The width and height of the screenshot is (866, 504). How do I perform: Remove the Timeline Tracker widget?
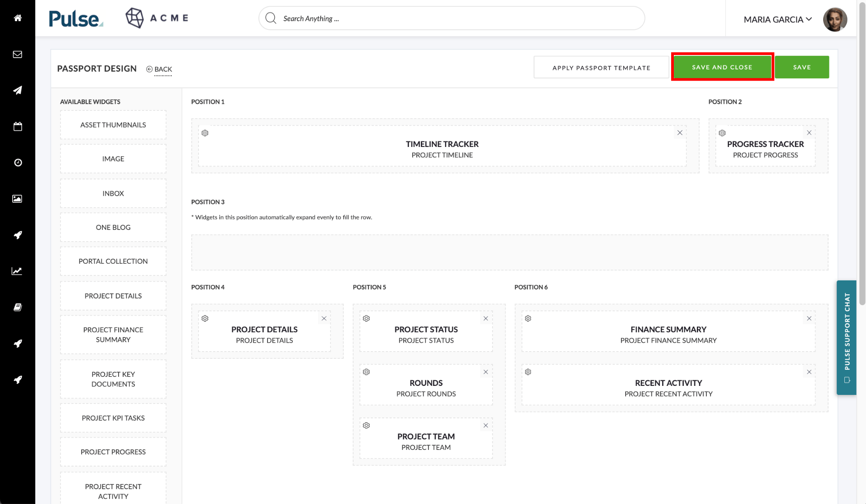click(680, 133)
